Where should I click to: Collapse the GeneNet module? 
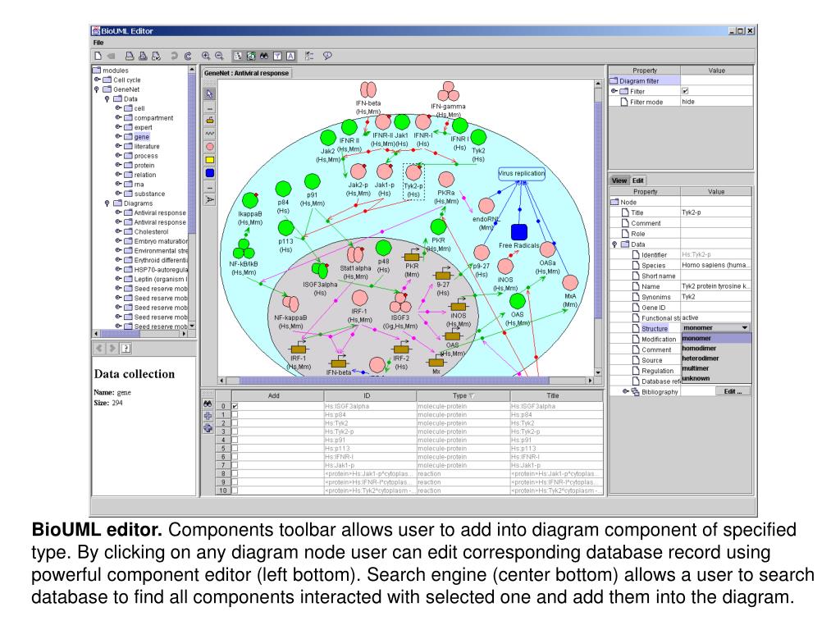click(97, 89)
